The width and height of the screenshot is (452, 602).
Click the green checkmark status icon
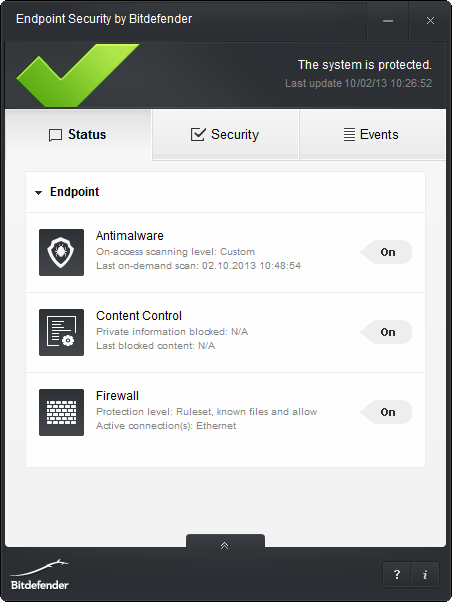(x=78, y=75)
